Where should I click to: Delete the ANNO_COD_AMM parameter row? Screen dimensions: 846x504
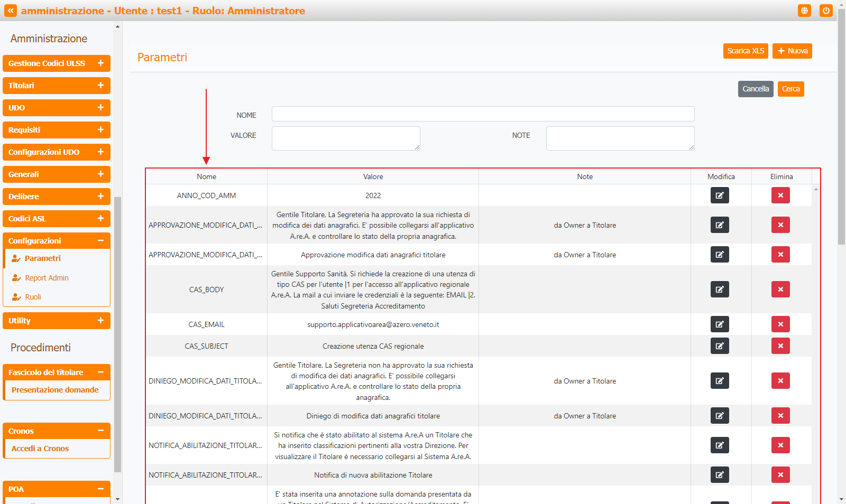point(780,195)
